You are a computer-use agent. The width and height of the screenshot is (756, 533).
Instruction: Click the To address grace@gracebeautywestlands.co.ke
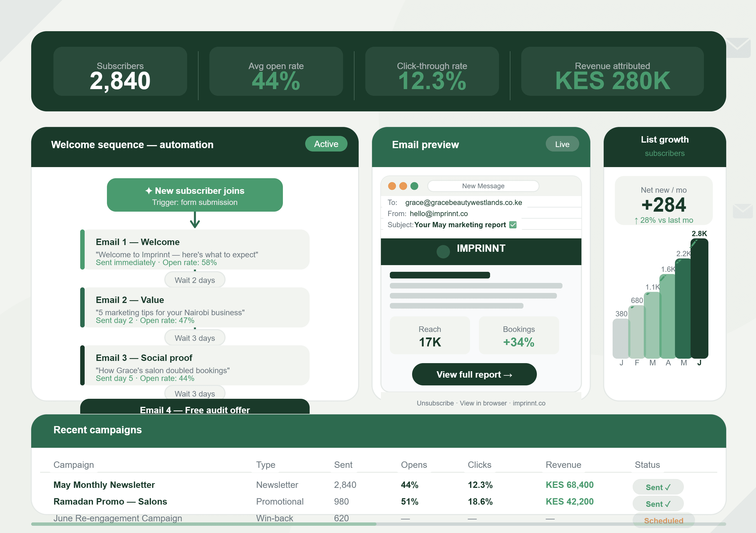464,202
